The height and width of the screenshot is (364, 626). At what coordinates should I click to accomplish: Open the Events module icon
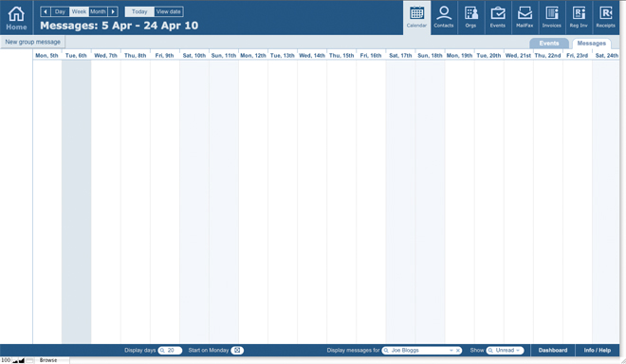click(497, 18)
